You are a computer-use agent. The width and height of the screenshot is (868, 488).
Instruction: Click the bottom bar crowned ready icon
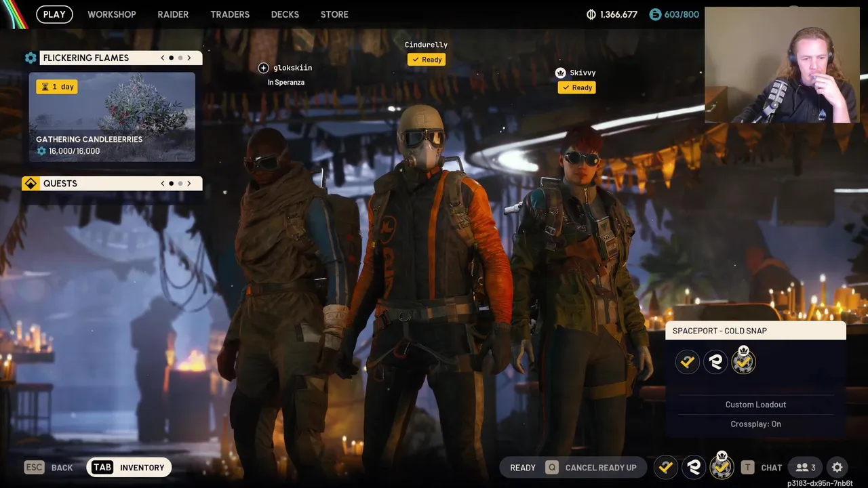click(x=722, y=466)
